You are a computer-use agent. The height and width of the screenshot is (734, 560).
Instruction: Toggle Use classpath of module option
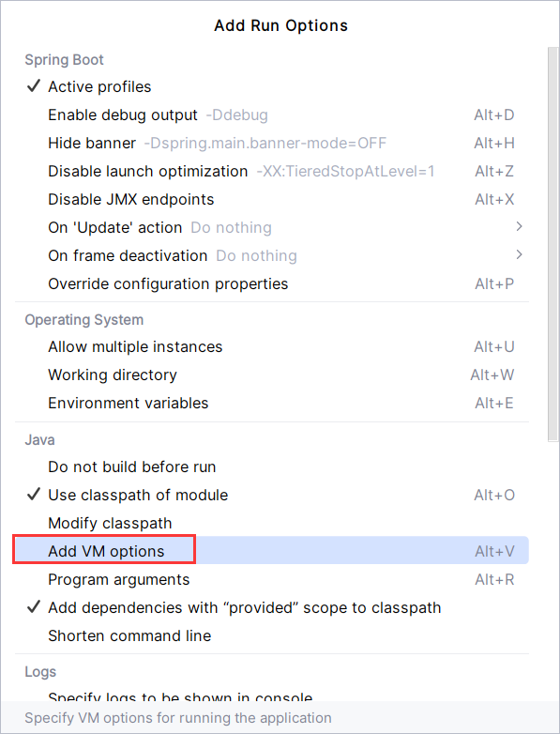pyautogui.click(x=272, y=495)
